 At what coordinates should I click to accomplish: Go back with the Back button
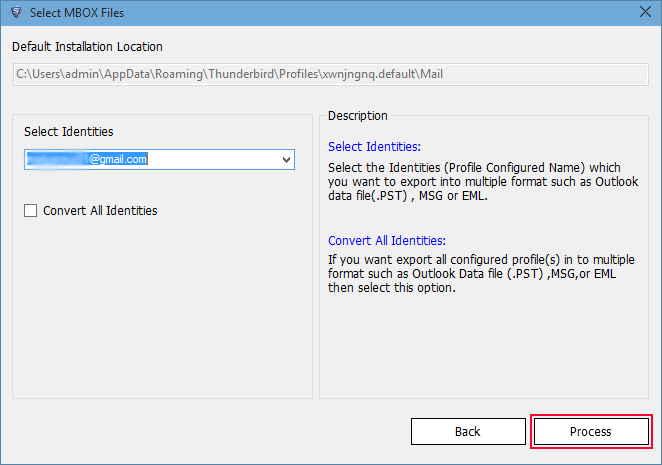pyautogui.click(x=468, y=432)
